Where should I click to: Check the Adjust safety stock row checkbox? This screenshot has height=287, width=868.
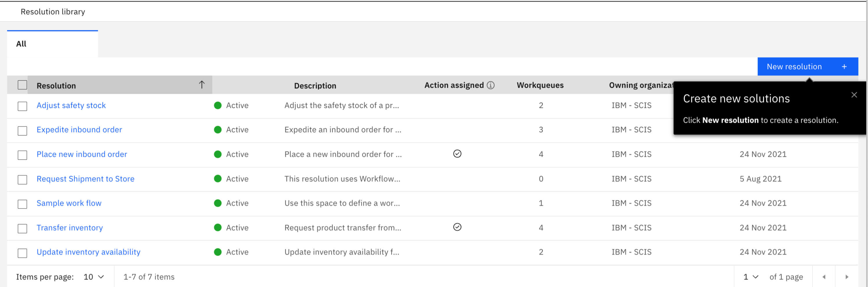click(22, 106)
